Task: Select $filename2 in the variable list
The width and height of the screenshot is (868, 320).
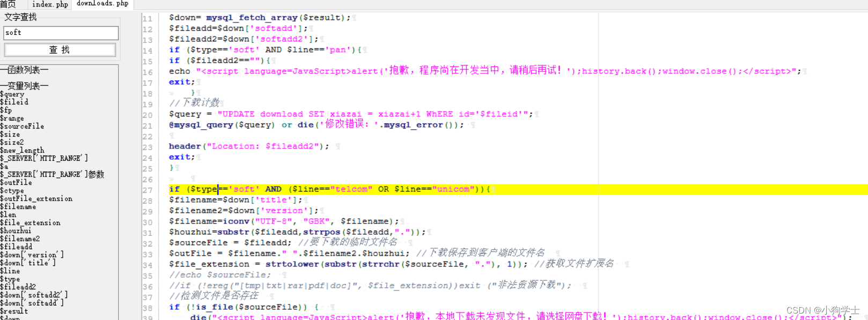Action: 20,239
